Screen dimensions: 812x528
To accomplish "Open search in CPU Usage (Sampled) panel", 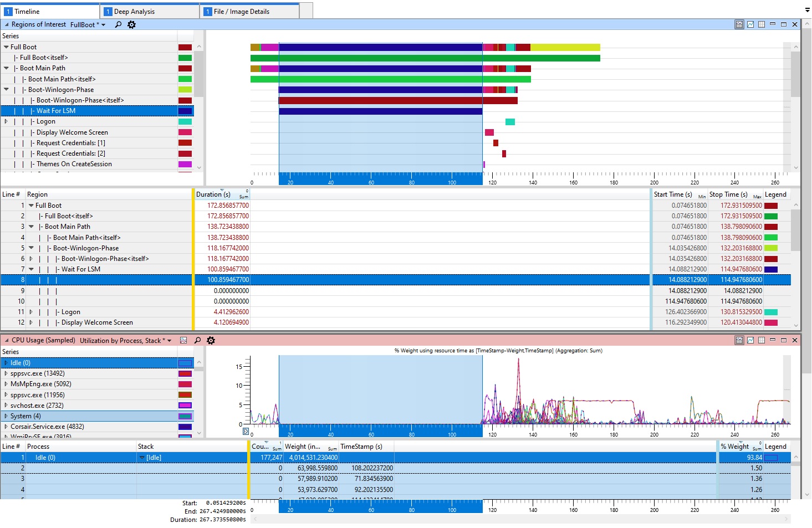I will click(197, 340).
